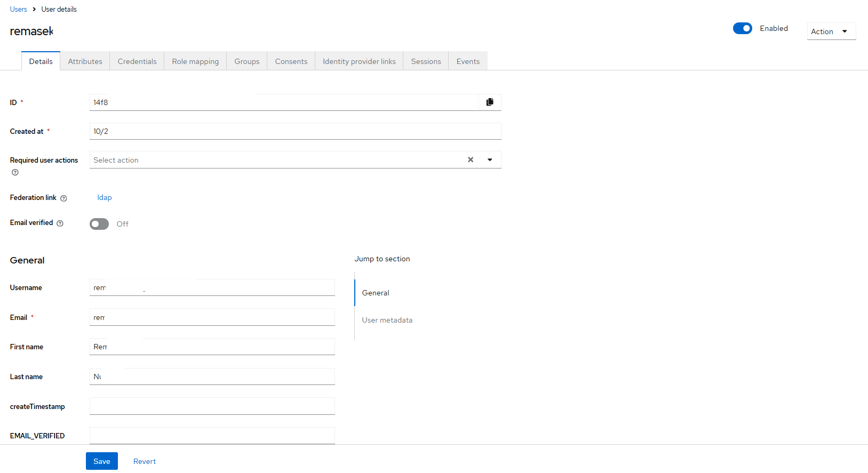Select the ID value field
868x473 pixels.
[x=284, y=102]
